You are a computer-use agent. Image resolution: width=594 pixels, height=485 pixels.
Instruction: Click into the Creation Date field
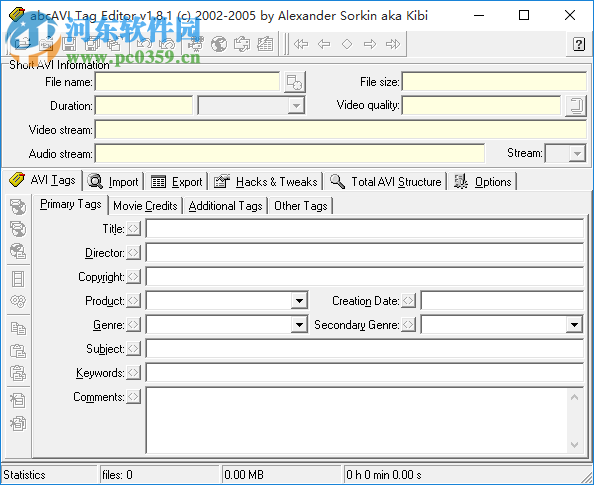[x=502, y=301]
